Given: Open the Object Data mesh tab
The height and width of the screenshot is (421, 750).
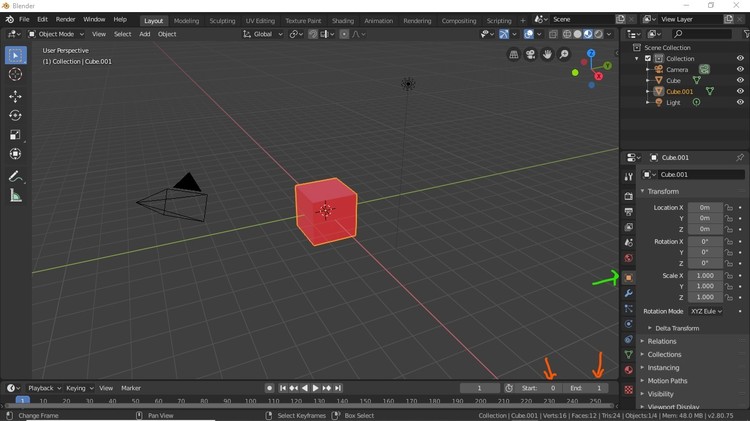Looking at the screenshot, I should [x=629, y=355].
